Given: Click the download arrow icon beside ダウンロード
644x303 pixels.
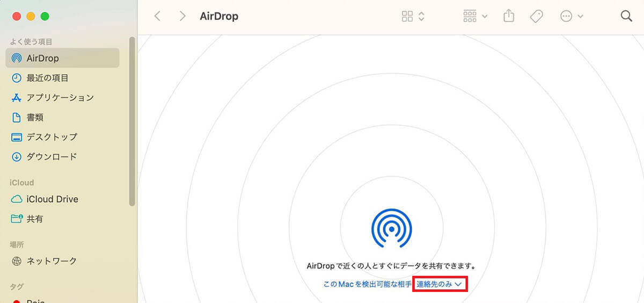Looking at the screenshot, I should pyautogui.click(x=17, y=157).
